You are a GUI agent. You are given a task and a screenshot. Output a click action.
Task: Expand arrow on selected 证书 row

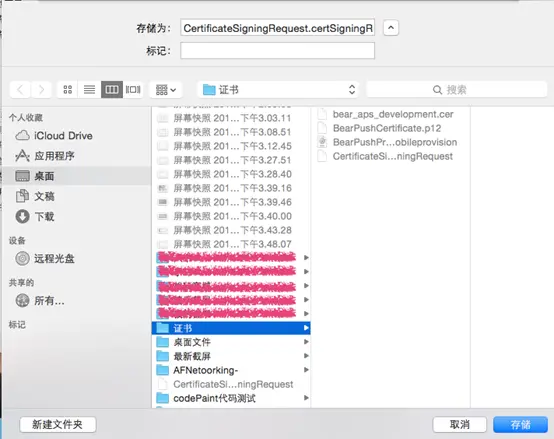(306, 328)
